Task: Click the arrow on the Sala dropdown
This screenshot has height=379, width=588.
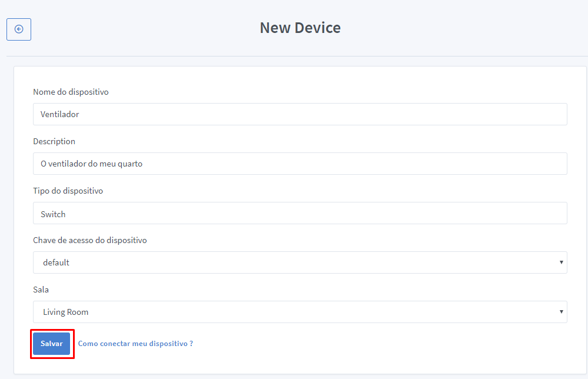Action: pyautogui.click(x=562, y=312)
